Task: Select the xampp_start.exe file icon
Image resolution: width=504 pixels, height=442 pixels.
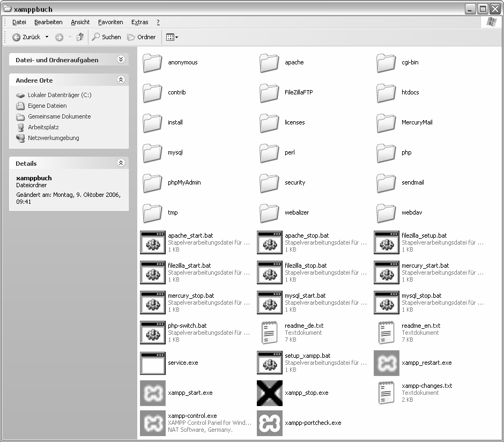Action: pos(153,393)
